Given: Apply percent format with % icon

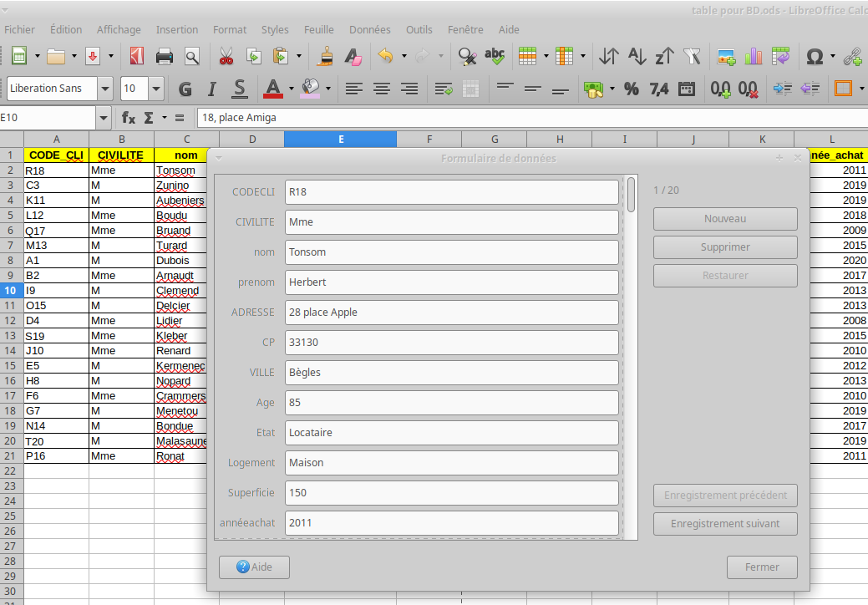Looking at the screenshot, I should tap(632, 89).
